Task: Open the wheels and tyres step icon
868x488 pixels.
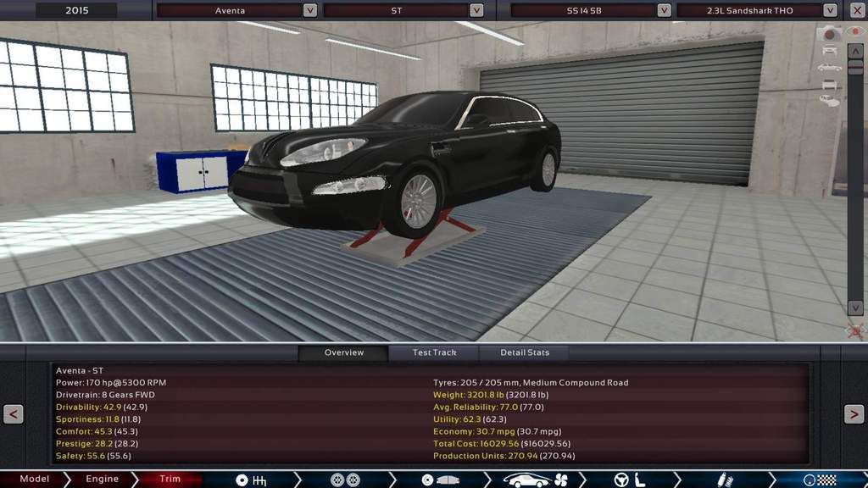Action: 345,480
